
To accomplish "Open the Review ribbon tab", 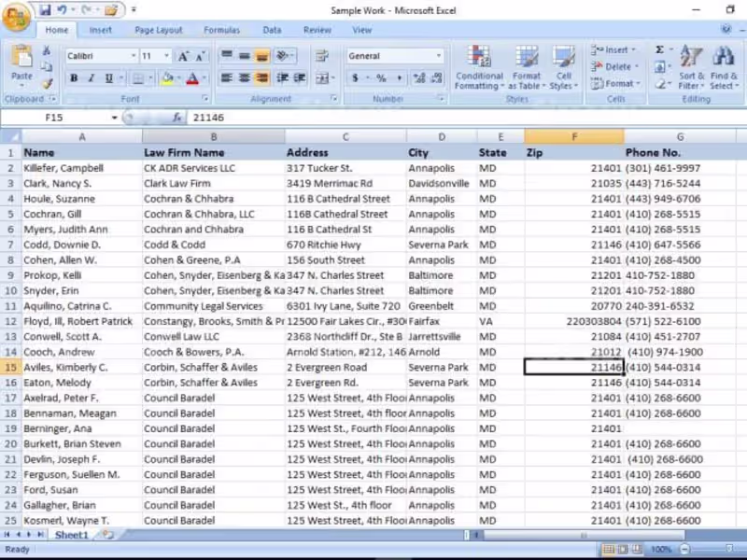I will pos(317,30).
